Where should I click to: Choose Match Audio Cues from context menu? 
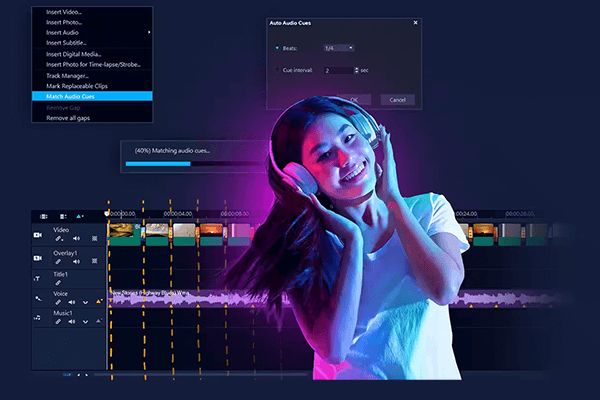[x=92, y=96]
